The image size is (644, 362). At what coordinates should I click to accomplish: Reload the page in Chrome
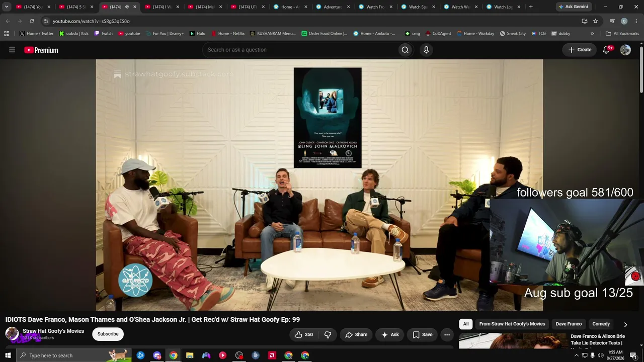click(32, 21)
